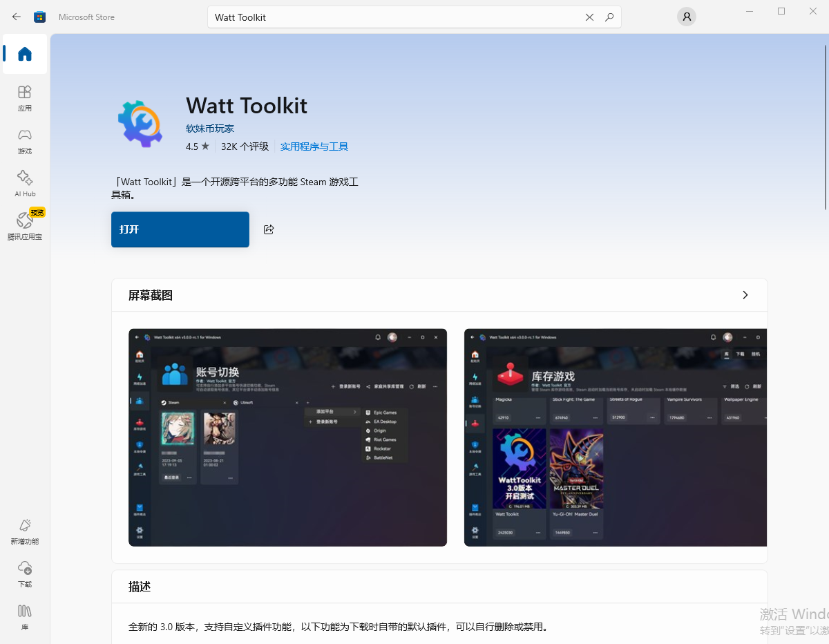Open publisher link 软妹币玩家
The image size is (829, 644).
point(210,129)
